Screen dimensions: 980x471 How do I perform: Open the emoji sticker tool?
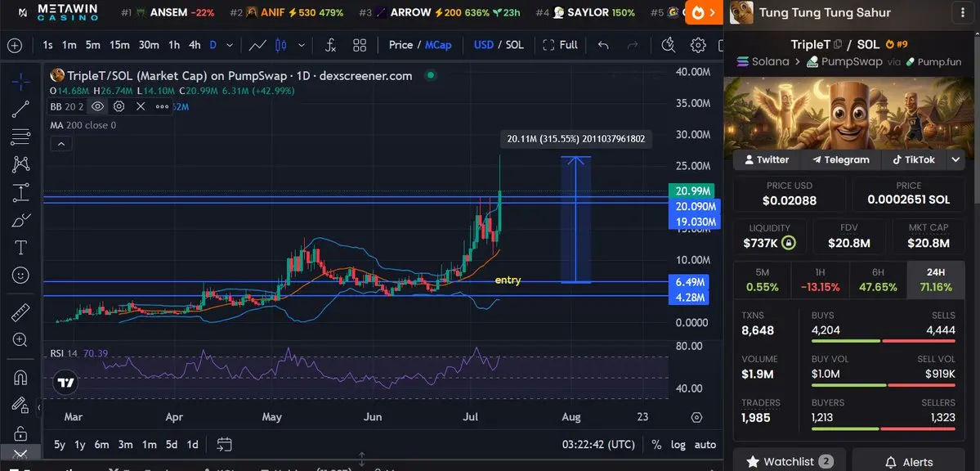(20, 275)
